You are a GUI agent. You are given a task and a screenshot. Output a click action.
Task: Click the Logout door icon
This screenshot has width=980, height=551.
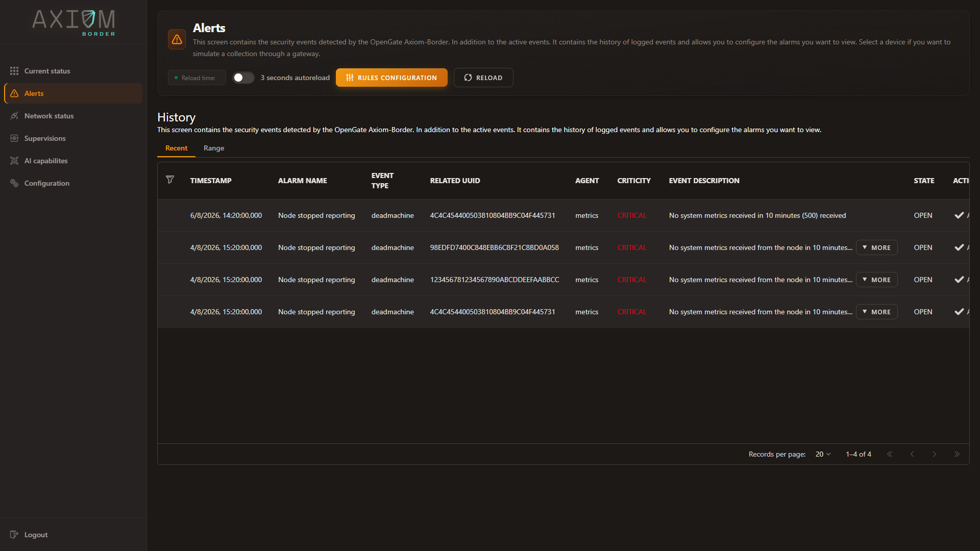[14, 534]
